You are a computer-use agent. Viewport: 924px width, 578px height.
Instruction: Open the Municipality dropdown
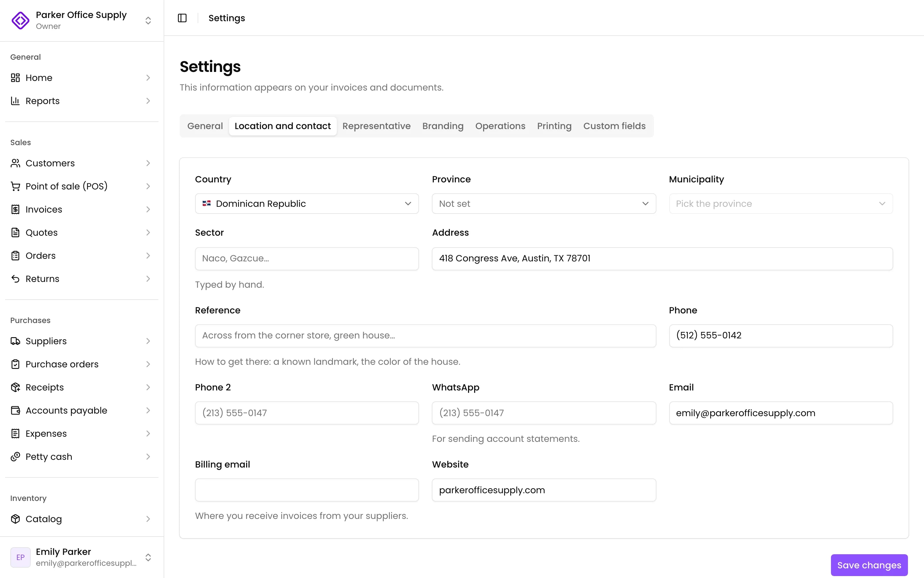coord(781,203)
